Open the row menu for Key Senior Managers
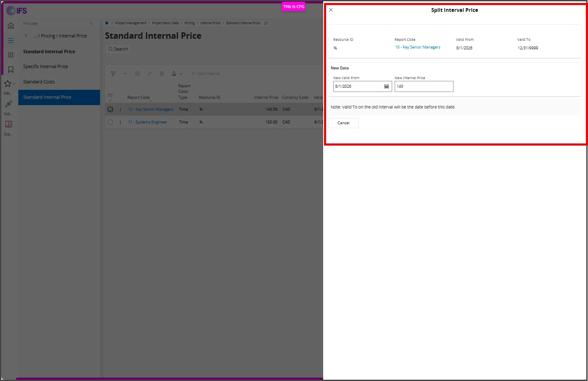 click(120, 109)
